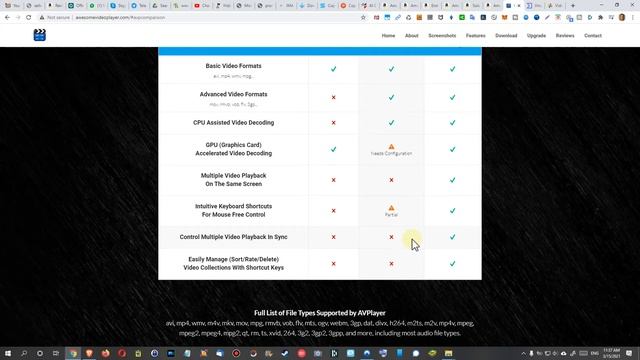Image resolution: width=640 pixels, height=360 pixels.
Task: Open Steam from the taskbar
Action: 285,353
